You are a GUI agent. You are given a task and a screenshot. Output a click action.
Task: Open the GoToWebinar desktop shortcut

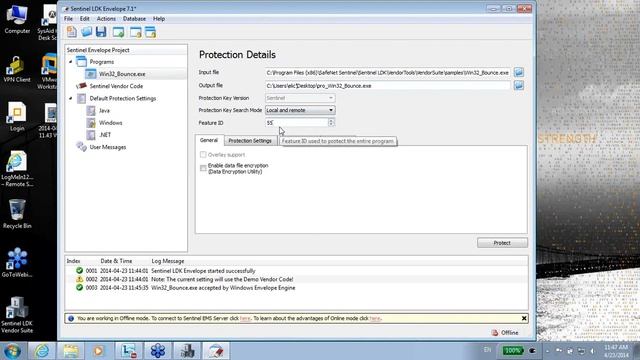point(17,262)
